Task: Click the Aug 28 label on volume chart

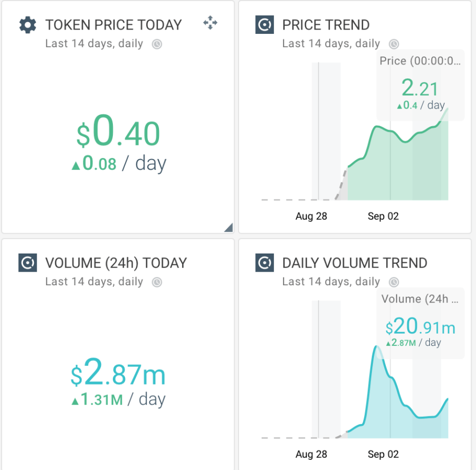Action: [311, 454]
